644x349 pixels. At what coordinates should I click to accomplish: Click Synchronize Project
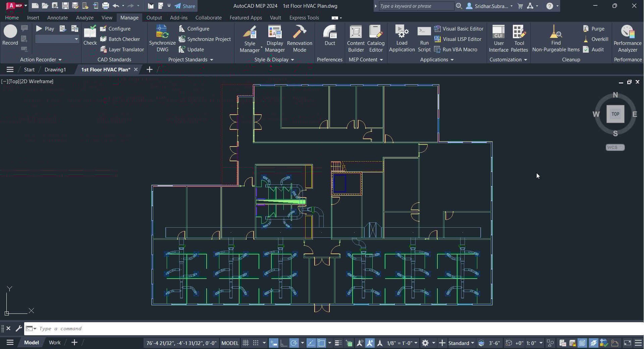(205, 39)
